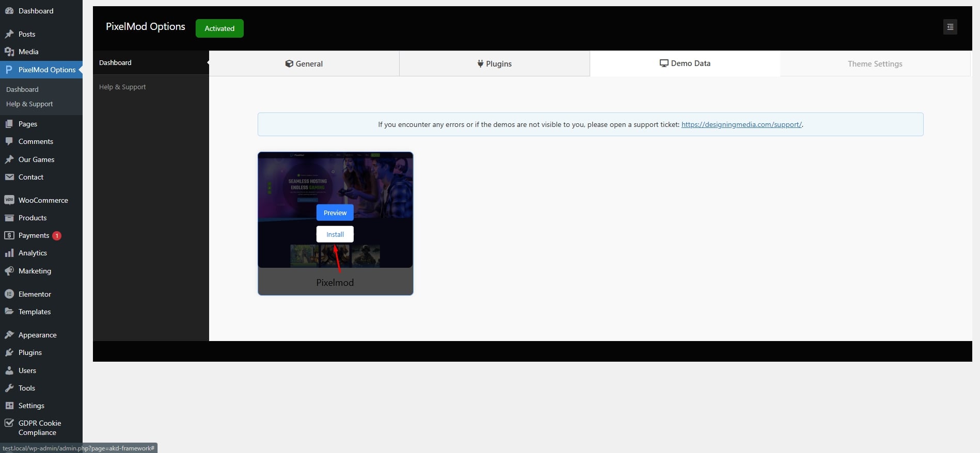Go to the Elementor menu label
Screen dimensions: 980x453
pyautogui.click(x=35, y=294)
